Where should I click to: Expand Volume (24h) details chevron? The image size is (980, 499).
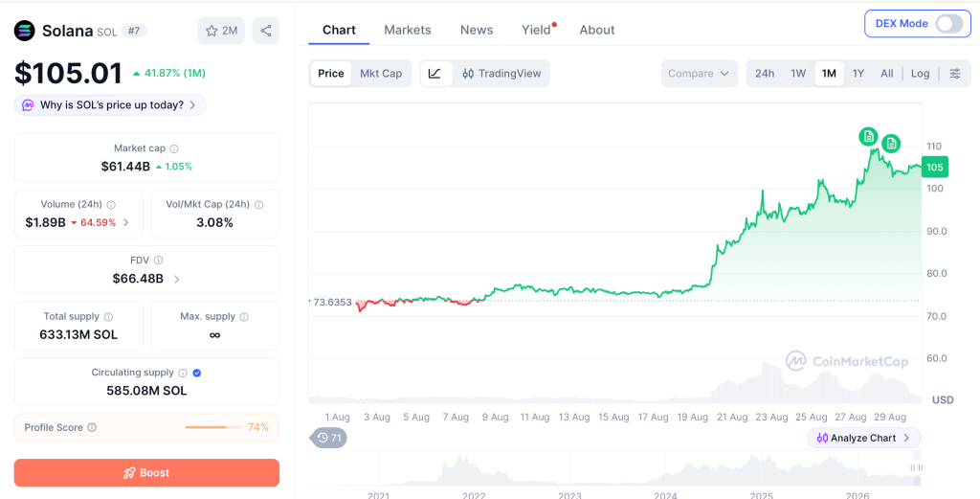(x=126, y=222)
